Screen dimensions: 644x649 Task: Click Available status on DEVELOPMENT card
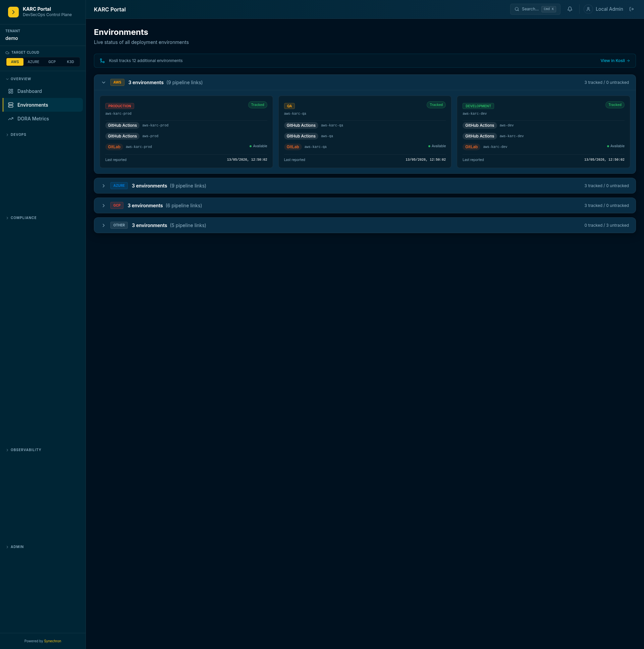pos(616,146)
